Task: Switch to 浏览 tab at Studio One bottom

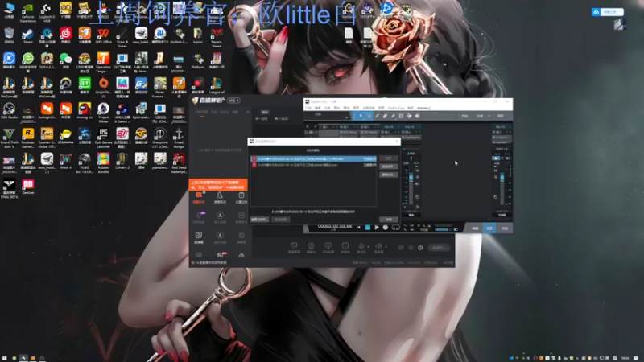Action: tap(505, 228)
